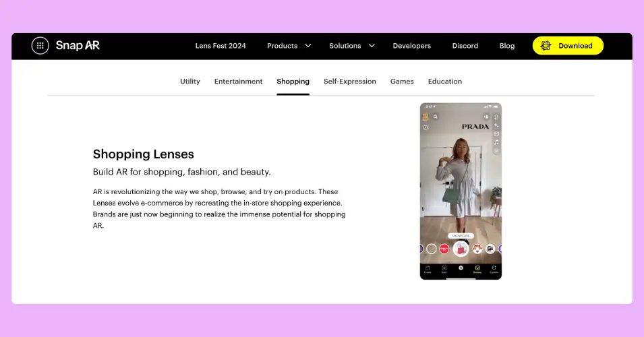644x337 pixels.
Task: Select the center red handbag lens
Action: (461, 249)
